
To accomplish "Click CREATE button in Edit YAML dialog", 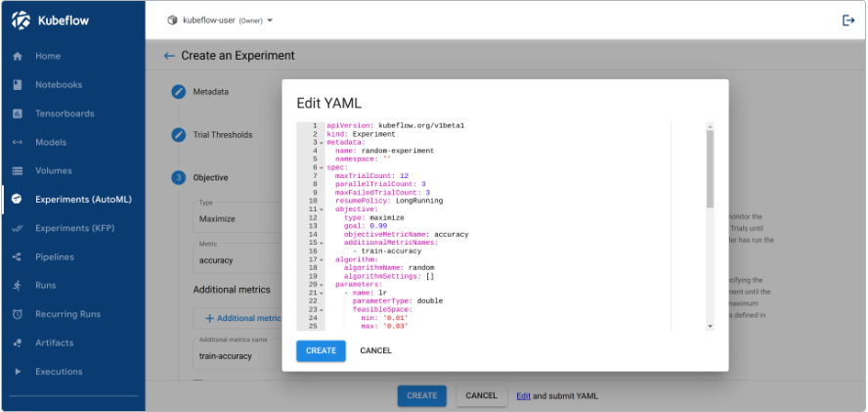I will [321, 350].
